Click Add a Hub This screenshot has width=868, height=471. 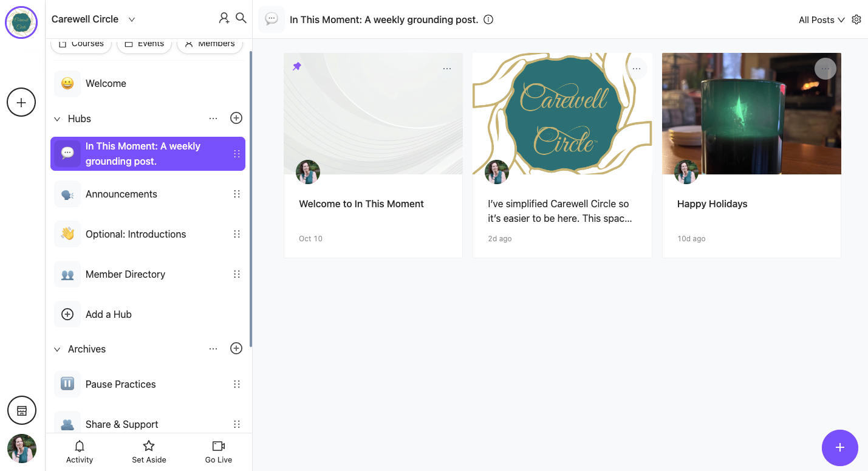(108, 314)
